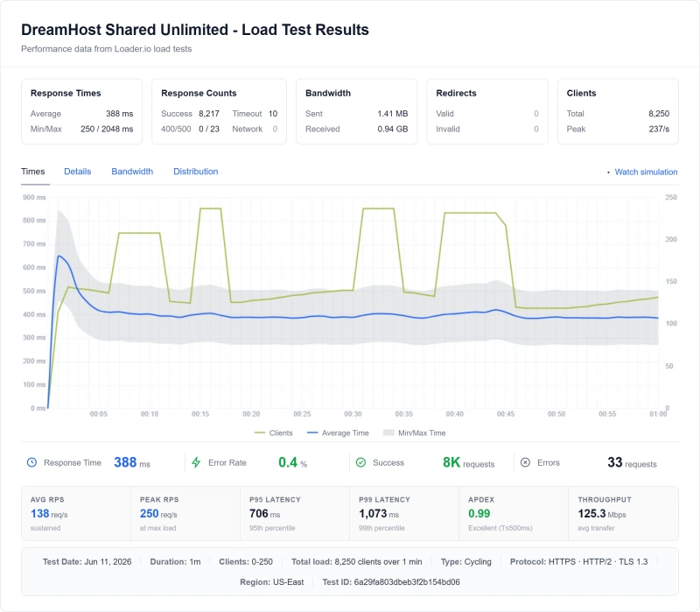Click the 388 ms average value in card
The width and height of the screenshot is (700, 612).
pos(120,114)
